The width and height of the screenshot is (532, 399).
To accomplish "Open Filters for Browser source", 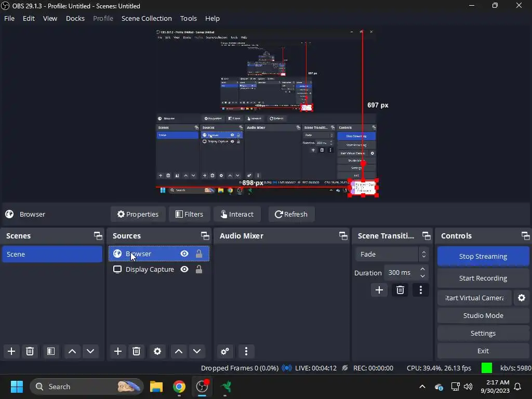I will click(189, 214).
